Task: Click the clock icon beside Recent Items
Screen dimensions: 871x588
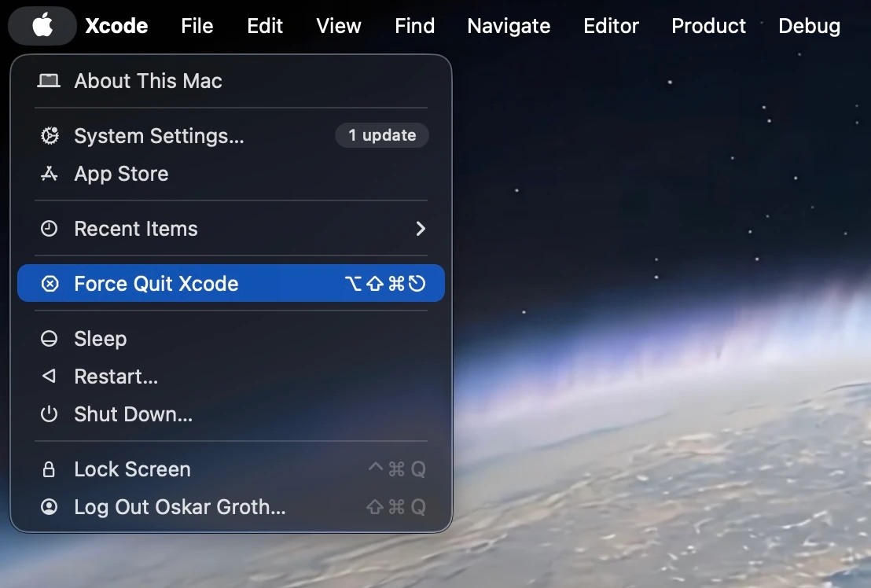Action: [50, 229]
